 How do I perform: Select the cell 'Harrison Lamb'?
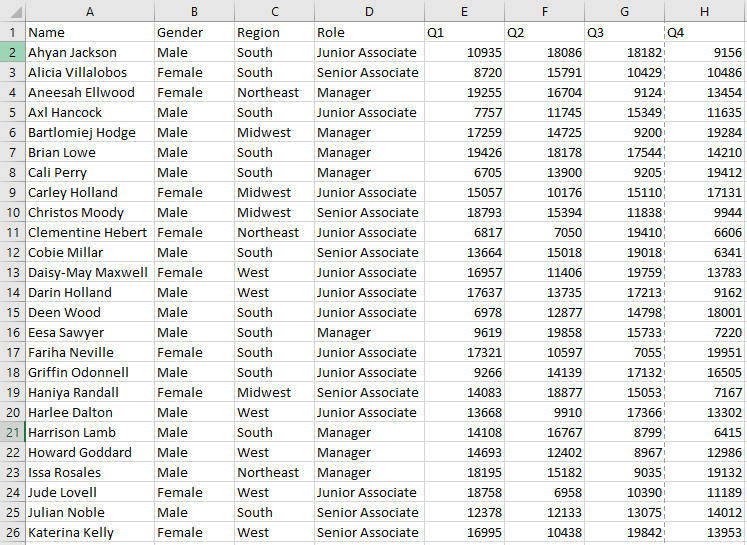[90, 432]
